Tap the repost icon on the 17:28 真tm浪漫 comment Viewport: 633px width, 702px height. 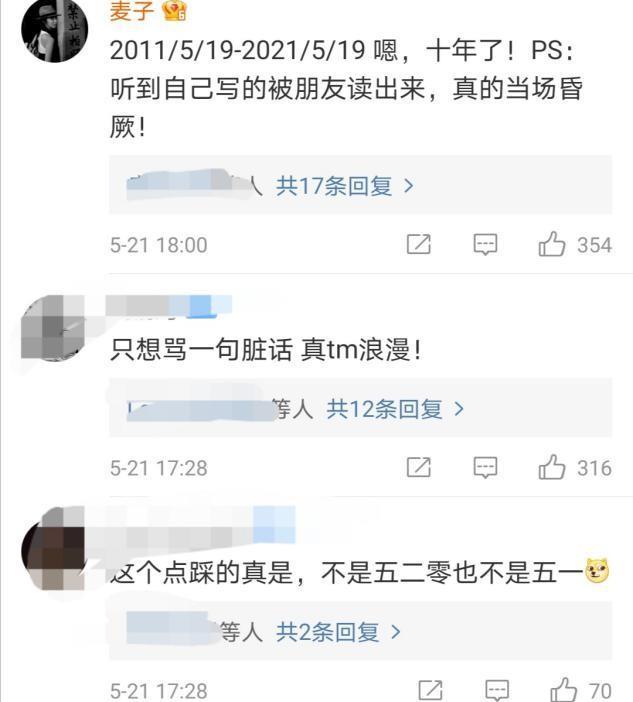point(419,467)
